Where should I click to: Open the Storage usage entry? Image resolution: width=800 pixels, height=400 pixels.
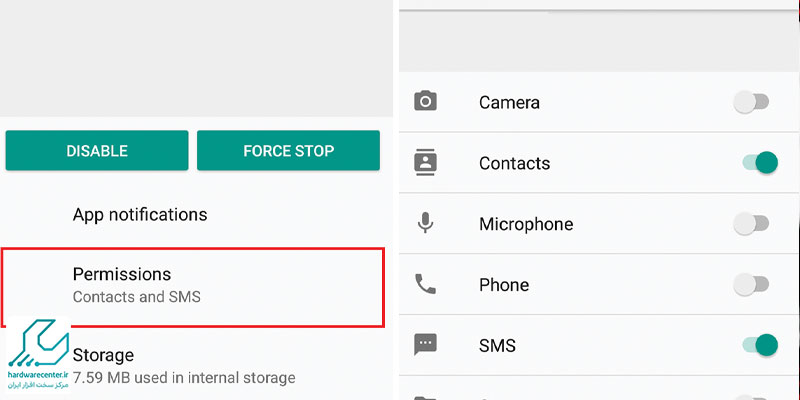196,366
